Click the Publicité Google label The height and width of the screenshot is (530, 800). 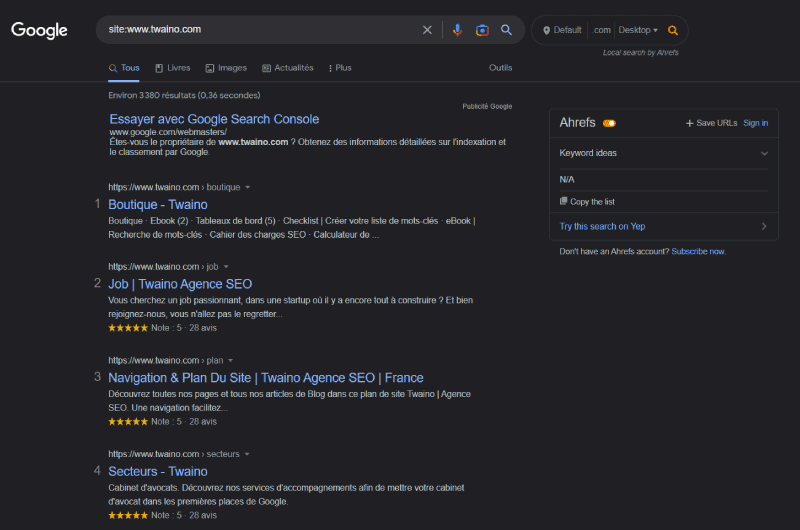[x=487, y=107]
